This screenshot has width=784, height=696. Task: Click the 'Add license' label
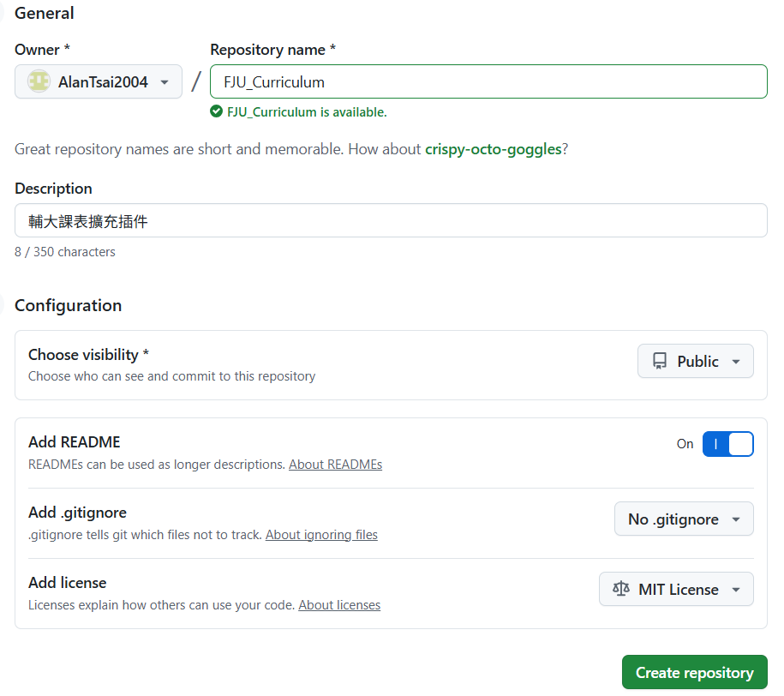click(68, 582)
